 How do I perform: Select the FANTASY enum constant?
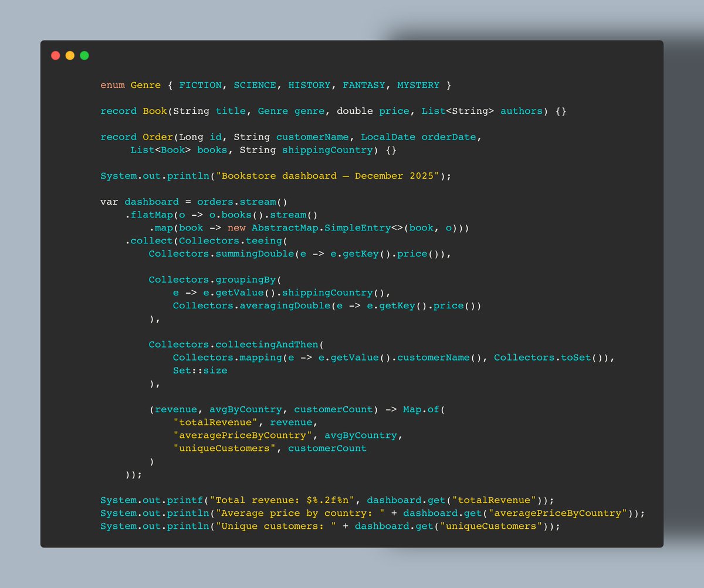[364, 85]
